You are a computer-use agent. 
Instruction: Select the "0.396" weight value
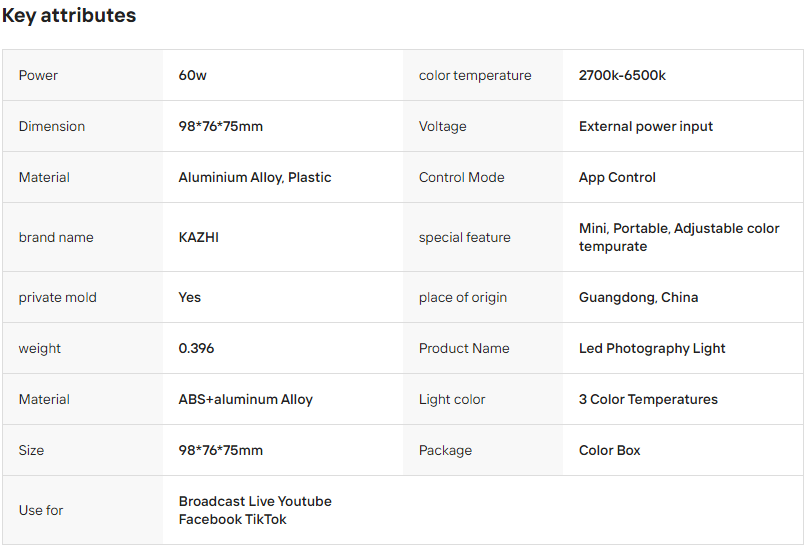196,348
